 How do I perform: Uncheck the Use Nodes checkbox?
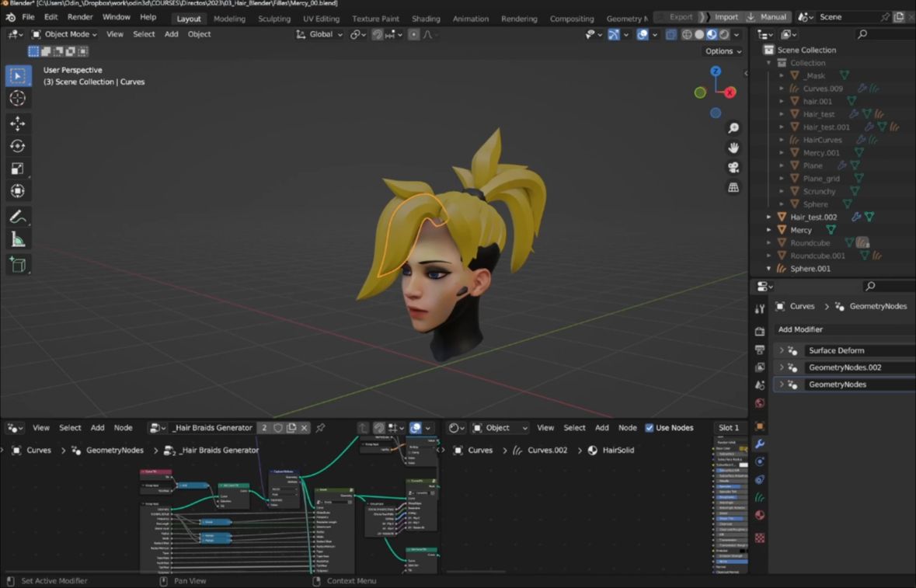tap(649, 428)
